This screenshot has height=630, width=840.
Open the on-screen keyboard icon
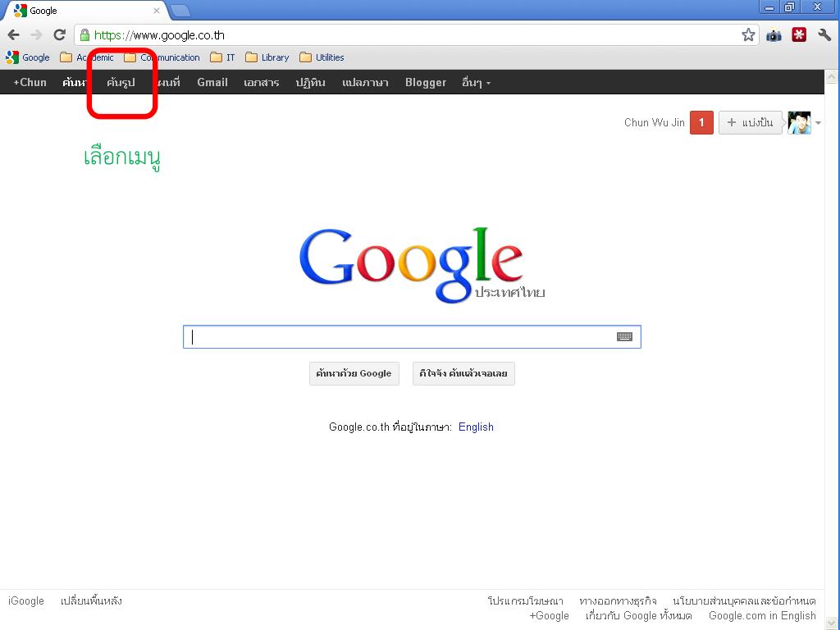pos(624,336)
